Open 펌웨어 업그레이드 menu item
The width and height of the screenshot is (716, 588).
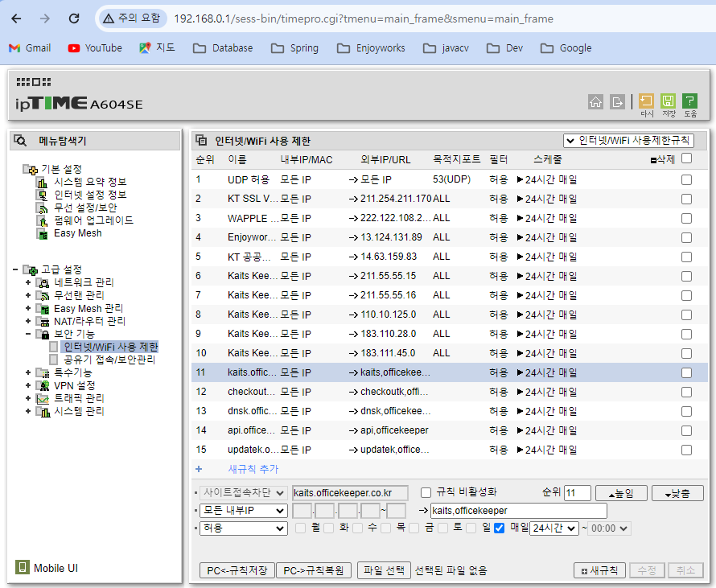(x=93, y=220)
